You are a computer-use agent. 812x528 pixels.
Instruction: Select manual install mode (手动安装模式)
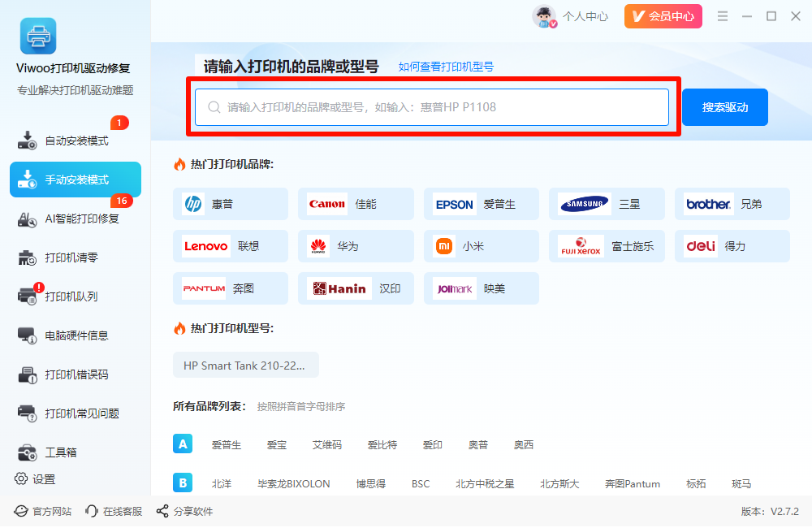coord(75,180)
